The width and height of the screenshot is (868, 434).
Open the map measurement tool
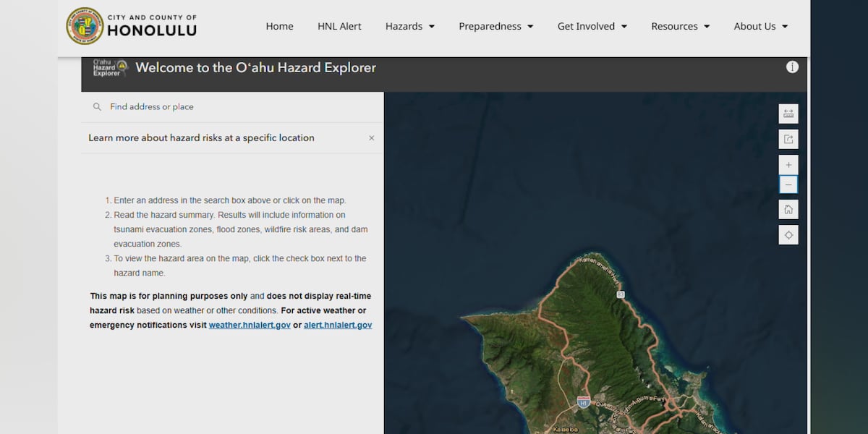(788, 114)
